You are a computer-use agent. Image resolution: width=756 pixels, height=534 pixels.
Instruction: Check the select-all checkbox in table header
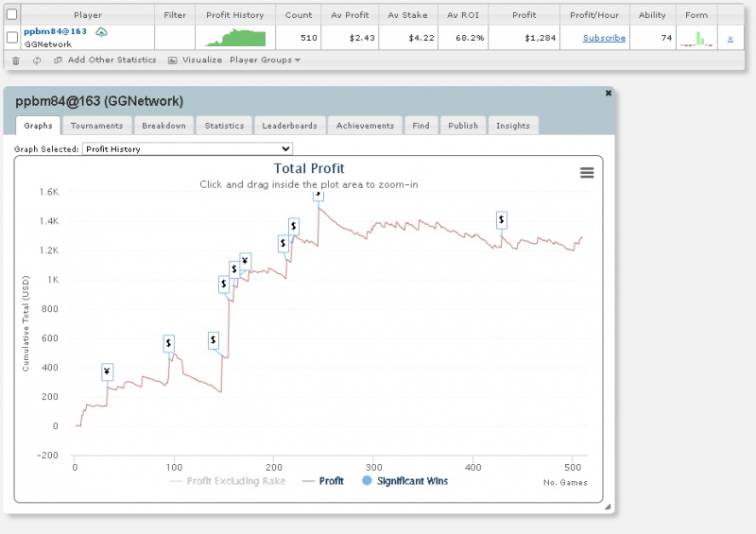tap(12, 14)
